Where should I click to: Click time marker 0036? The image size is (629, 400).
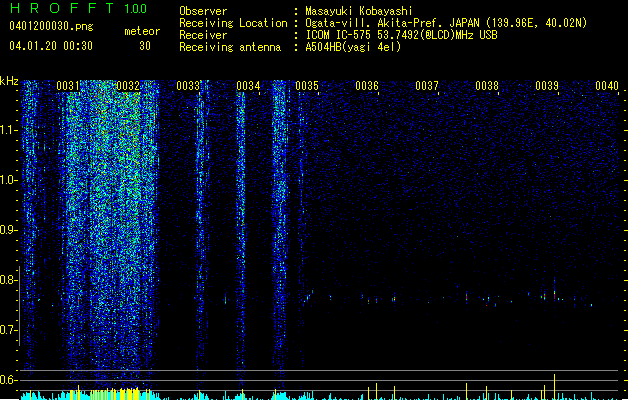[367, 86]
